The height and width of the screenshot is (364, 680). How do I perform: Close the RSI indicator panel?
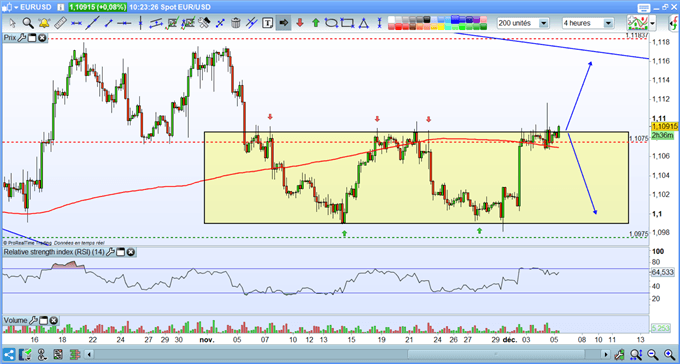pos(130,252)
